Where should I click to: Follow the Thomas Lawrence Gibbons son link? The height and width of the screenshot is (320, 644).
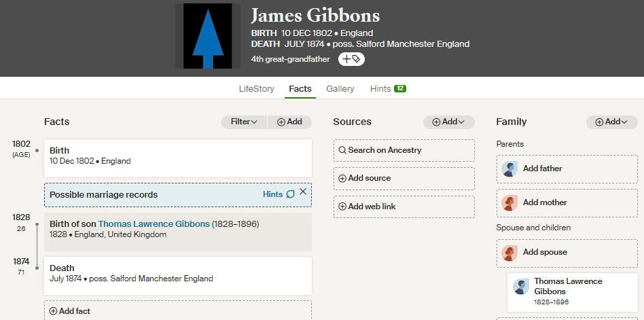(154, 224)
